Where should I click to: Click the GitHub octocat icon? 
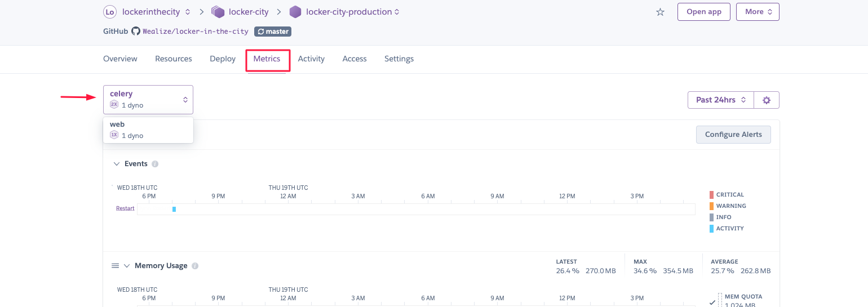[x=135, y=32]
